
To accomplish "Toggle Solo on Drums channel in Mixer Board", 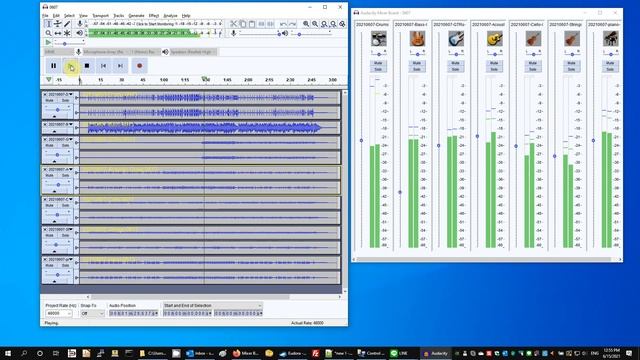I will pos(378,69).
